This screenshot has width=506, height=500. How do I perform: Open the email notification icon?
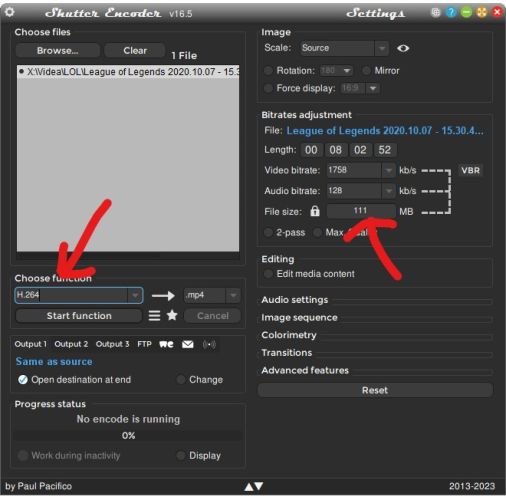click(x=188, y=344)
